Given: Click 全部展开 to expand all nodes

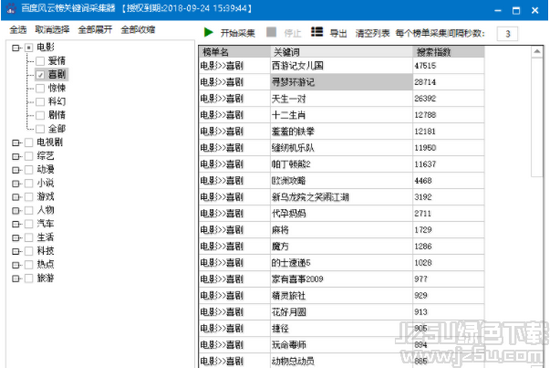Looking at the screenshot, I should tap(95, 29).
